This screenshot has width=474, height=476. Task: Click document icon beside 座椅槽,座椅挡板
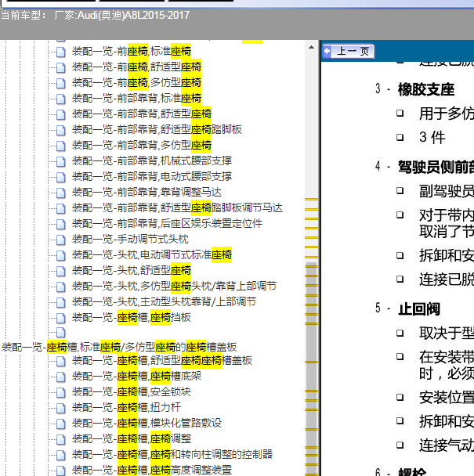pos(61,318)
